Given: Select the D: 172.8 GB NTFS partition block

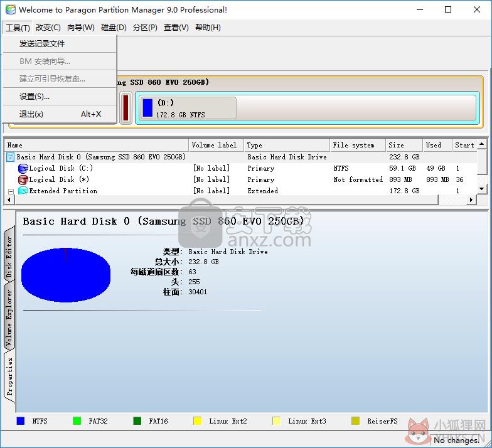Looking at the screenshot, I should [x=188, y=108].
